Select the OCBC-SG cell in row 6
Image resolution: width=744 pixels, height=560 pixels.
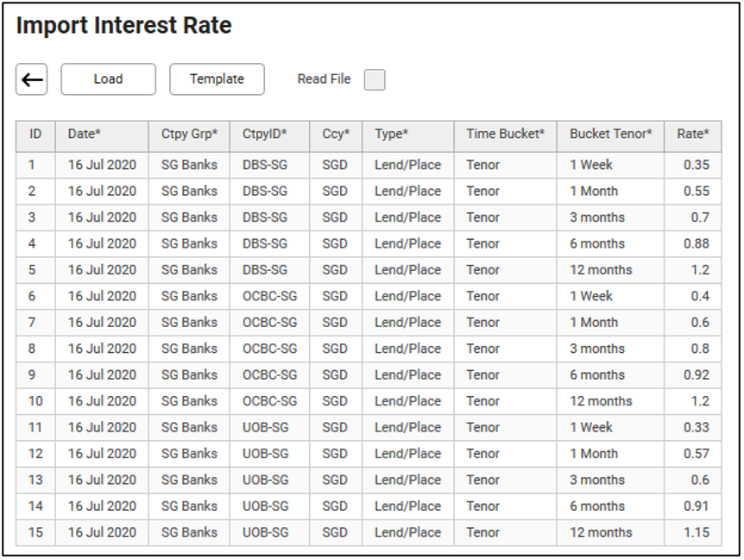tap(269, 296)
